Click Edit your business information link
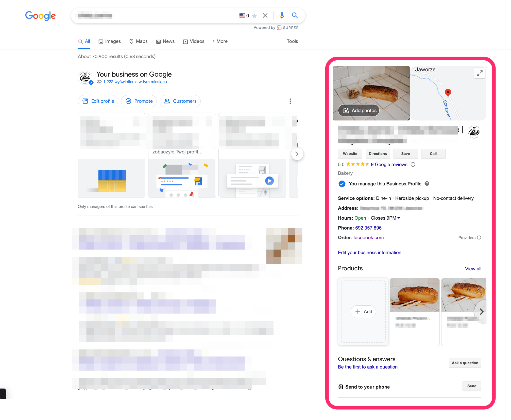 pyautogui.click(x=369, y=252)
